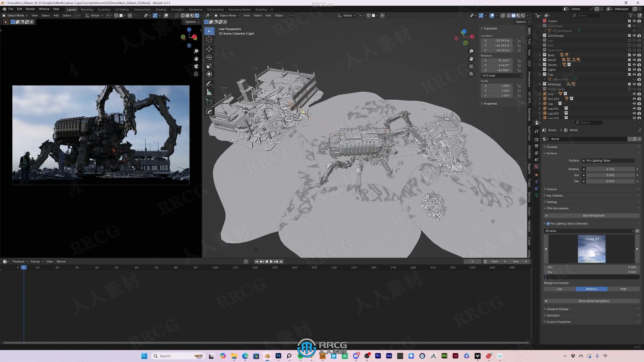Open the View Layer properties tab icon

coord(536,153)
